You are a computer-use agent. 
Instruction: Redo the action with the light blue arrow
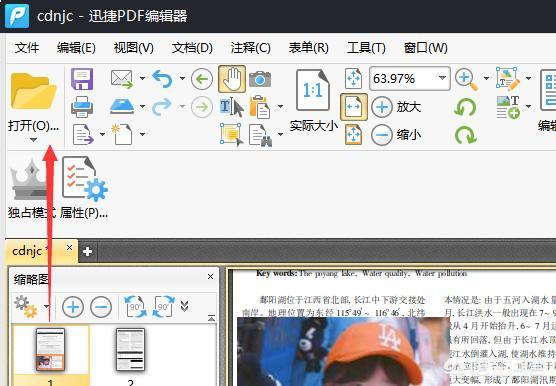coord(162,107)
